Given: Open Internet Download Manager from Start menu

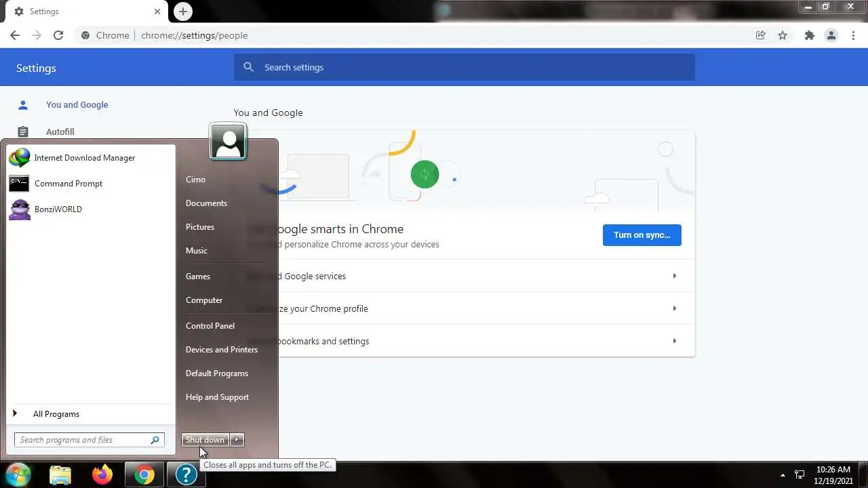Looking at the screenshot, I should click(90, 158).
